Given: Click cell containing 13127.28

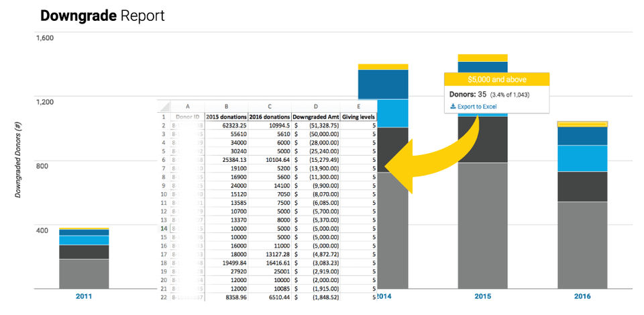Looking at the screenshot, I should tap(270, 254).
